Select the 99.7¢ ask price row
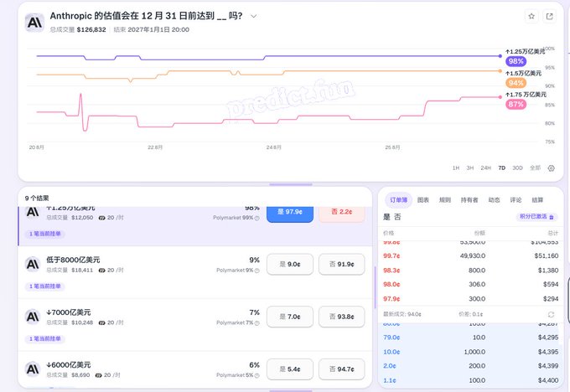570x392 pixels. tap(470, 255)
